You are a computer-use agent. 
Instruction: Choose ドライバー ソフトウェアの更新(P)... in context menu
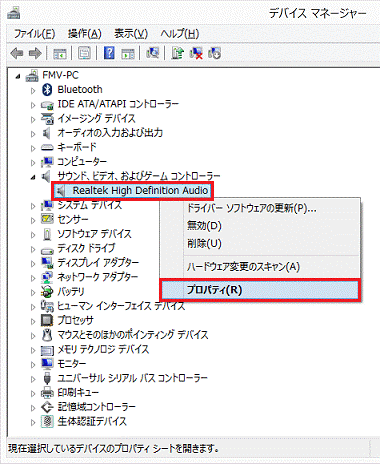coord(260,208)
